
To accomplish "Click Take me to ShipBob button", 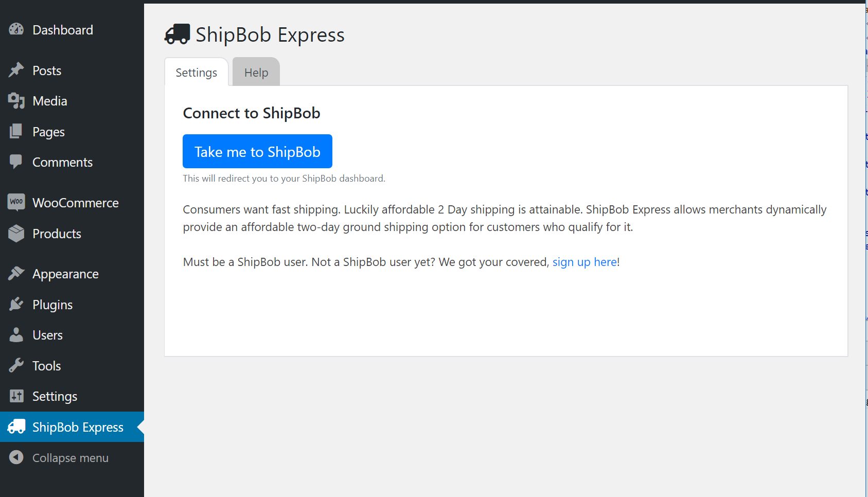I will [257, 151].
